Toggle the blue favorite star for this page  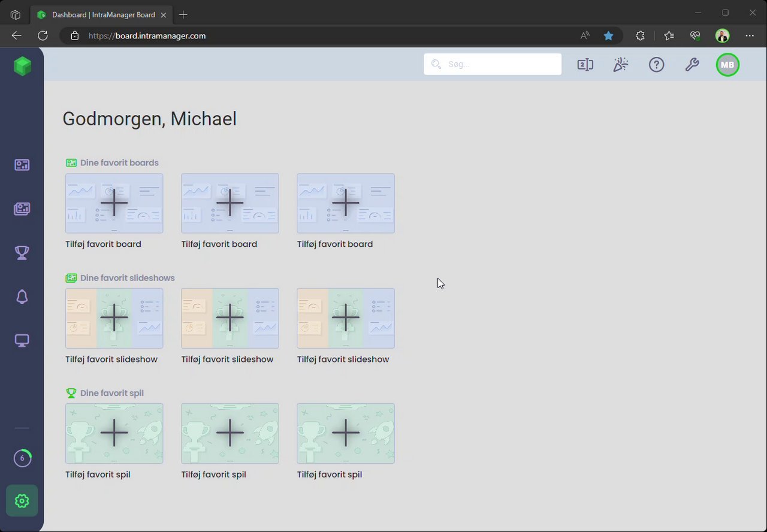click(x=608, y=36)
